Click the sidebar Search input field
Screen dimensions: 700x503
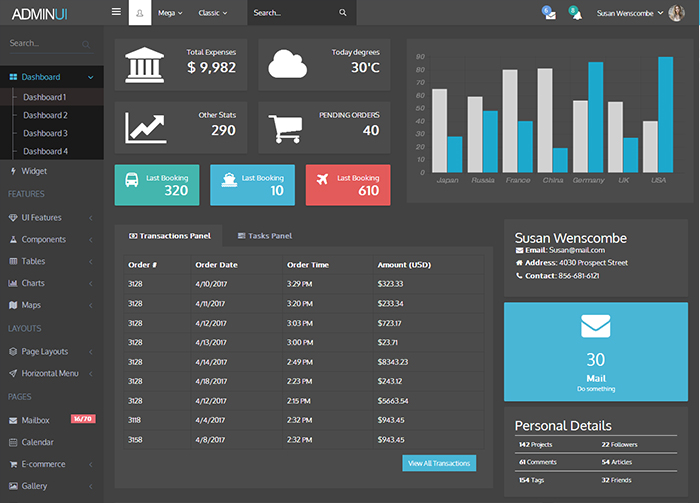pos(43,44)
